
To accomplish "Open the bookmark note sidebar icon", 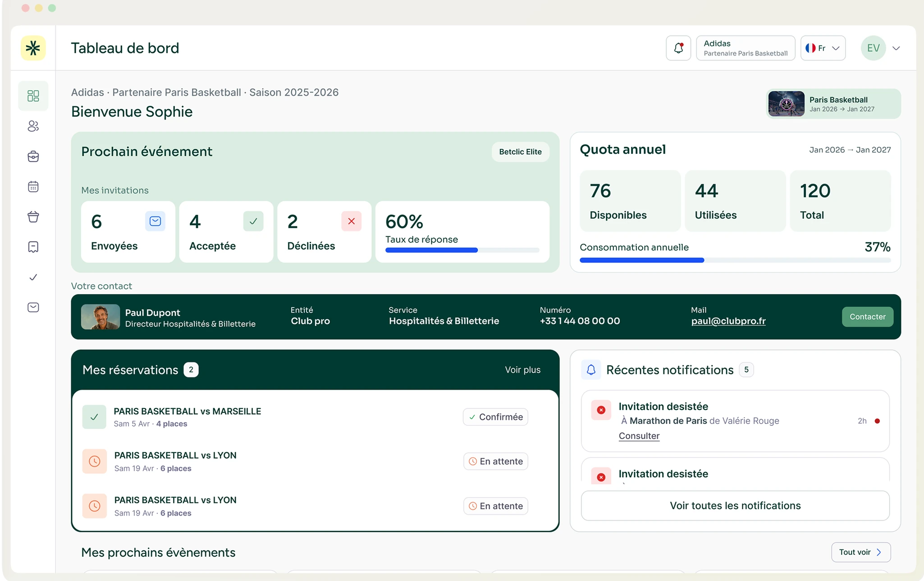I will pos(33,247).
